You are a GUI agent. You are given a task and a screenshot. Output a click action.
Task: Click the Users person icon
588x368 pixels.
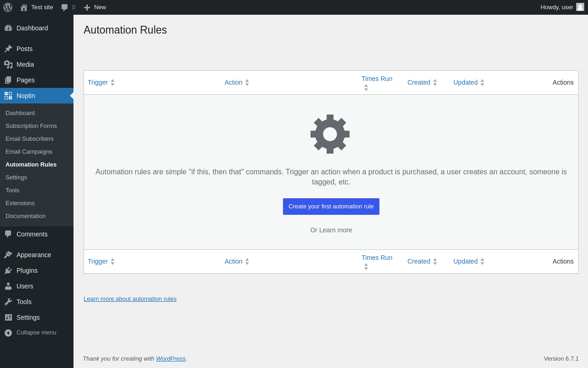[8, 286]
